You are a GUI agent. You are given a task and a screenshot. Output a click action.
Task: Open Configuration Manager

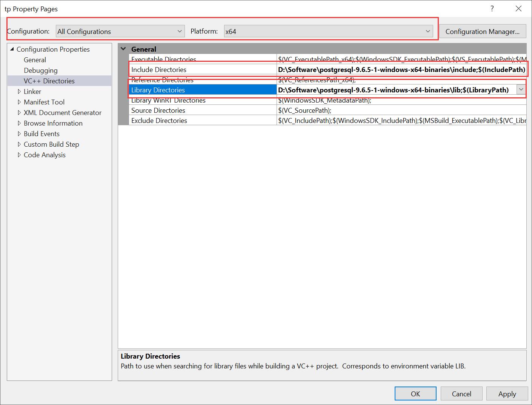point(483,31)
